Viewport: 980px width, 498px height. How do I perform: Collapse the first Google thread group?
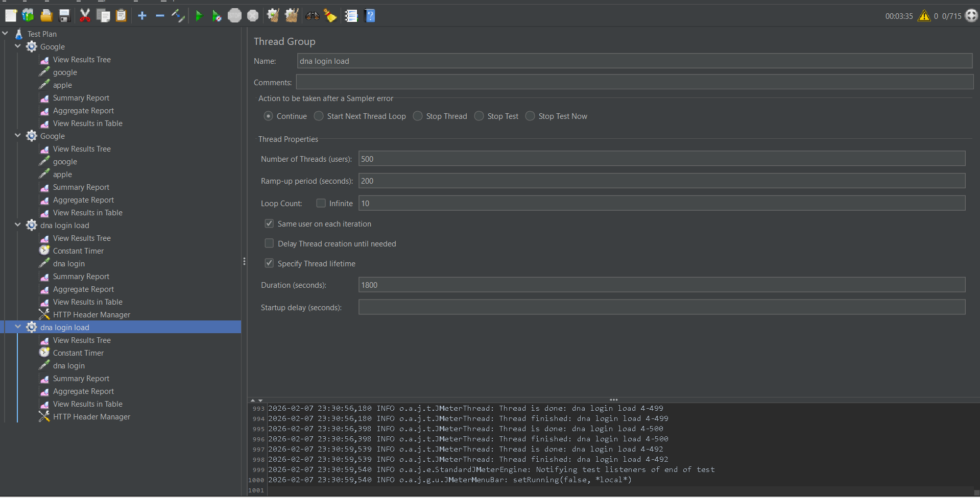pyautogui.click(x=18, y=46)
